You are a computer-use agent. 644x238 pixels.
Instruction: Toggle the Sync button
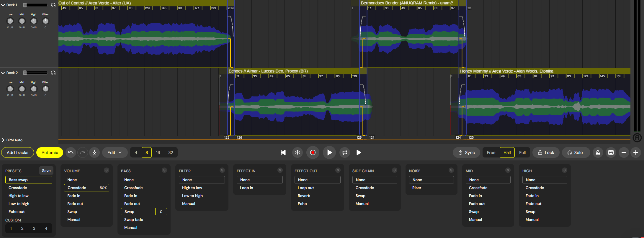click(x=466, y=152)
